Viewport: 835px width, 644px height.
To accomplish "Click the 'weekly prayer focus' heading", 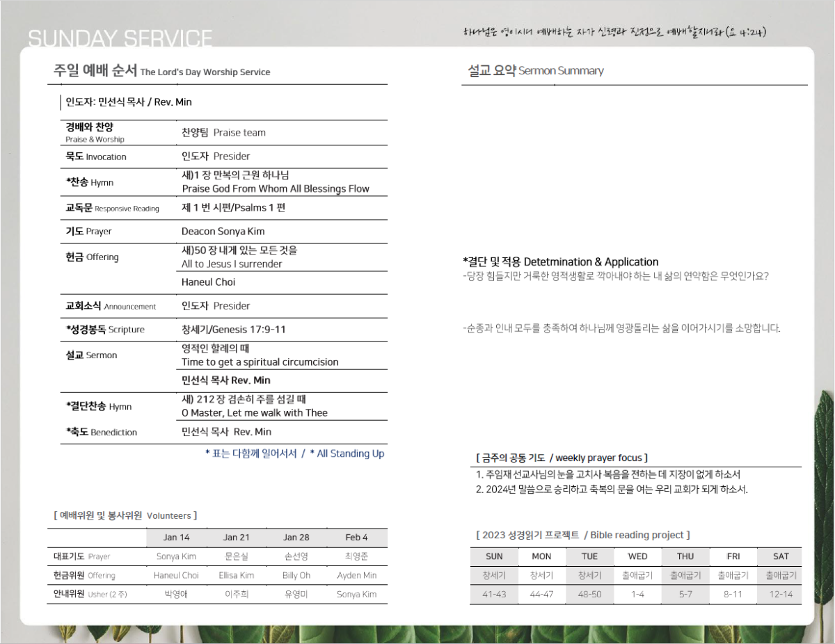I will pyautogui.click(x=598, y=458).
